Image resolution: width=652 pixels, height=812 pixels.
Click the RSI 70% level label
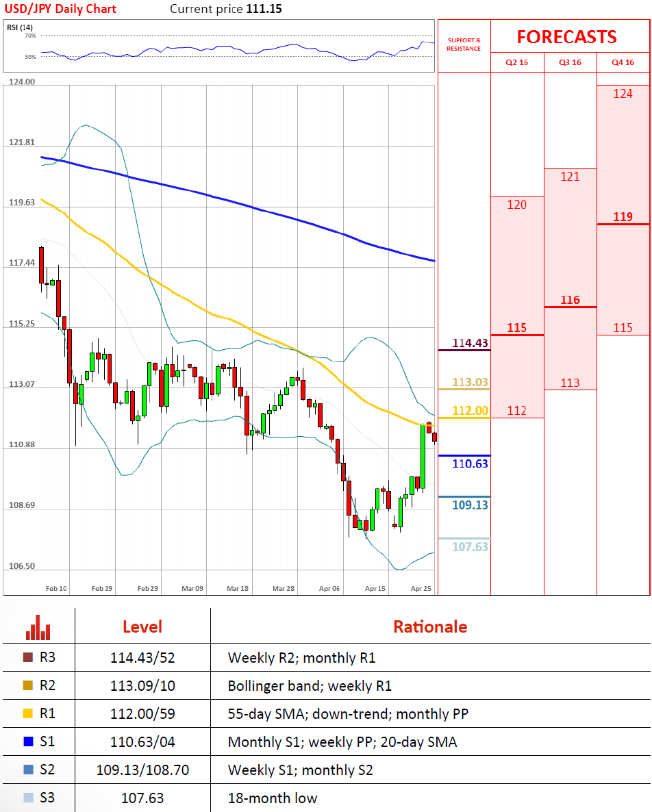[x=30, y=36]
